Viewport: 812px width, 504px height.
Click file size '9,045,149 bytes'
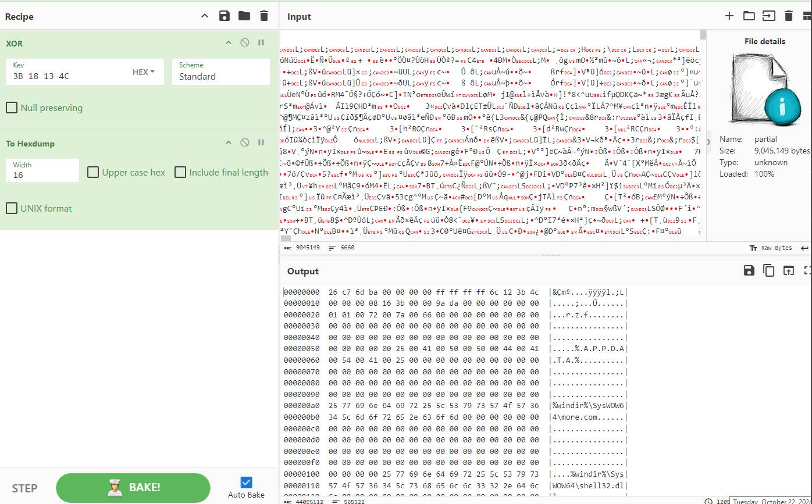coord(782,151)
